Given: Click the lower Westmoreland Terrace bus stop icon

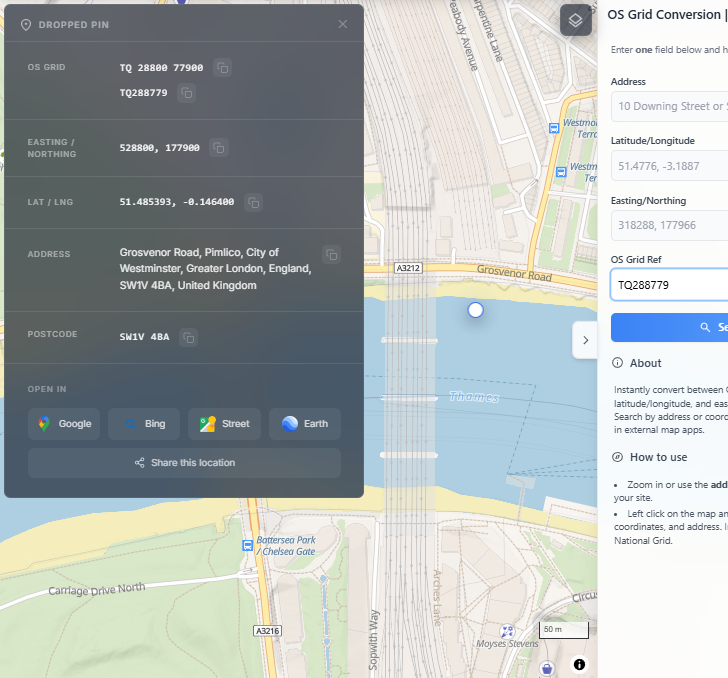Looking at the screenshot, I should coord(561,172).
